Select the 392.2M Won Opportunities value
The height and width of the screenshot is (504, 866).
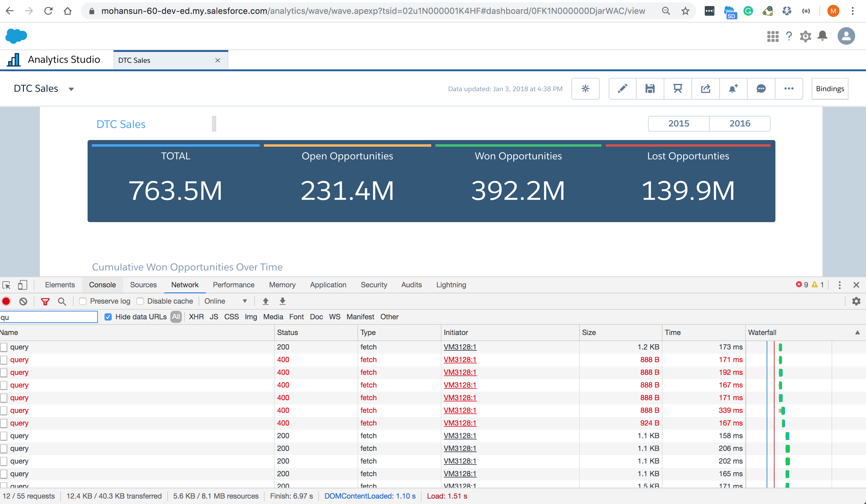[518, 191]
